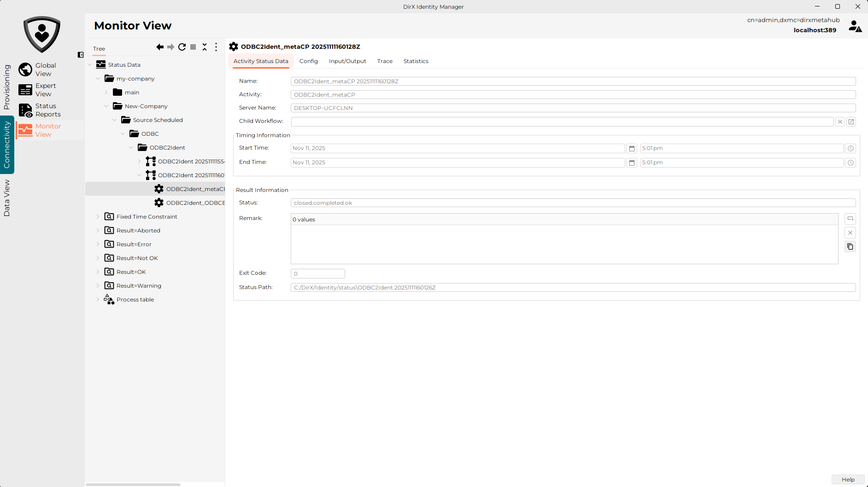The width and height of the screenshot is (868, 487).
Task: Delete Remark value with X icon
Action: click(850, 233)
